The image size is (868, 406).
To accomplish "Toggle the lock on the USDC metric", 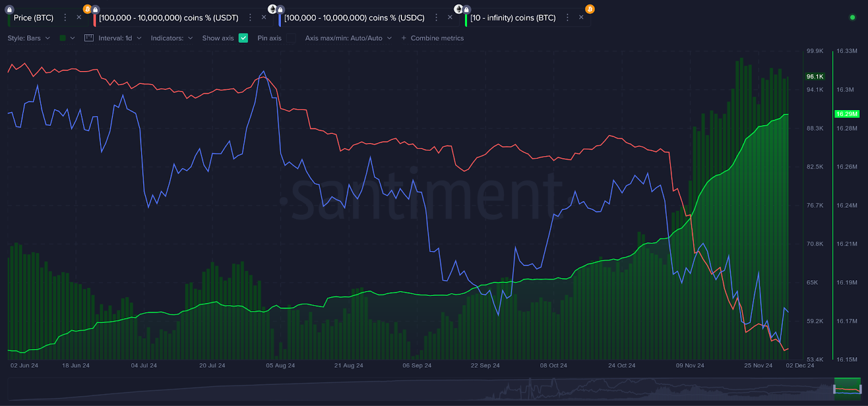I will 280,10.
